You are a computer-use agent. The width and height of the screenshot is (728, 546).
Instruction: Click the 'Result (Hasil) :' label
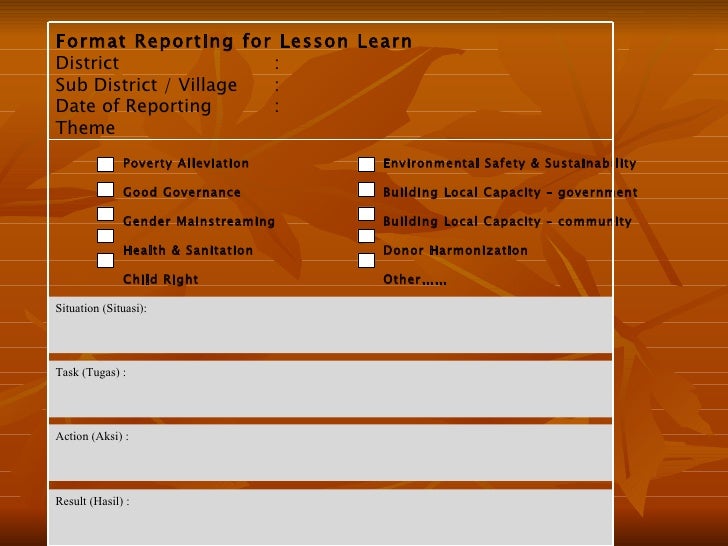pos(92,501)
